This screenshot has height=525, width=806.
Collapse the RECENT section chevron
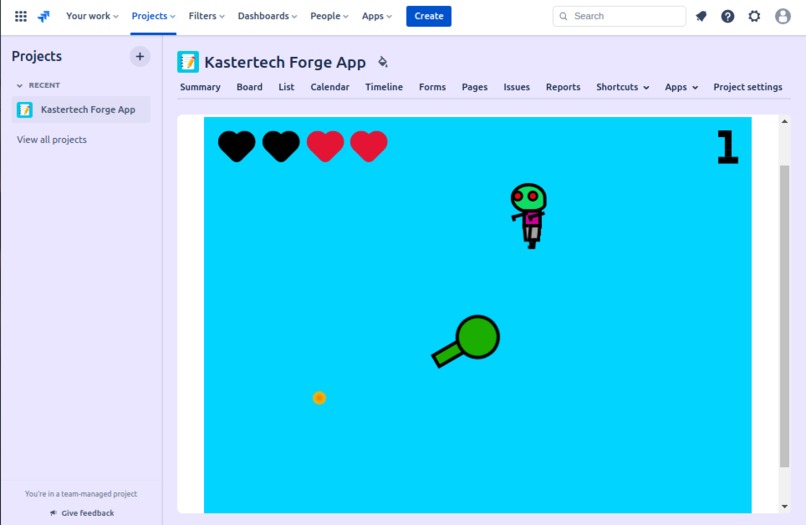(20, 85)
